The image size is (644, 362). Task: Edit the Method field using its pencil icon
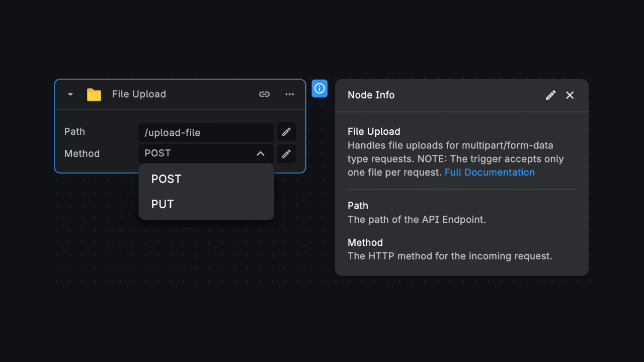pos(286,153)
